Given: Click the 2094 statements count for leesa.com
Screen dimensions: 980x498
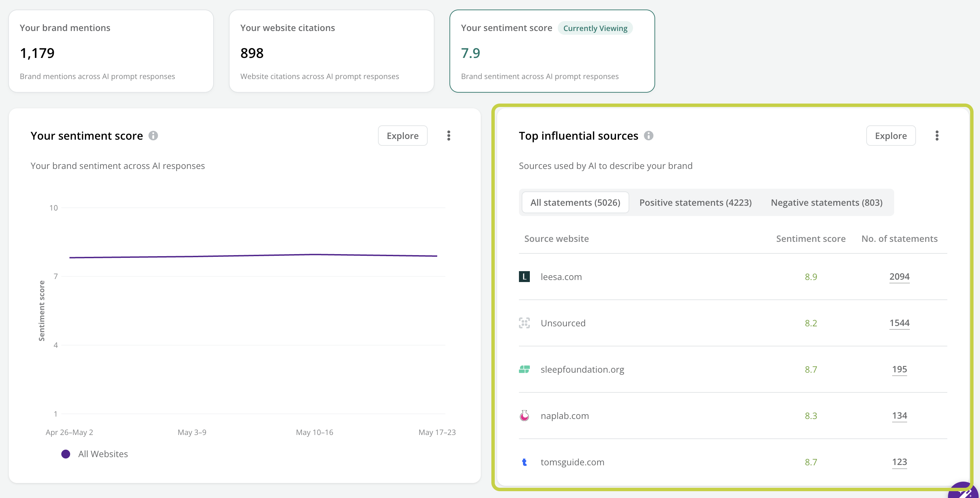Looking at the screenshot, I should pos(899,277).
